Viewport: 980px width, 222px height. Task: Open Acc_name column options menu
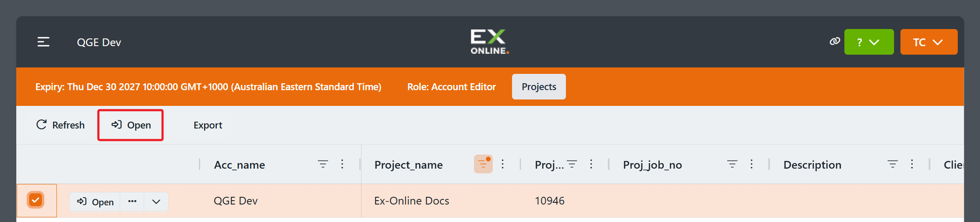click(x=342, y=164)
